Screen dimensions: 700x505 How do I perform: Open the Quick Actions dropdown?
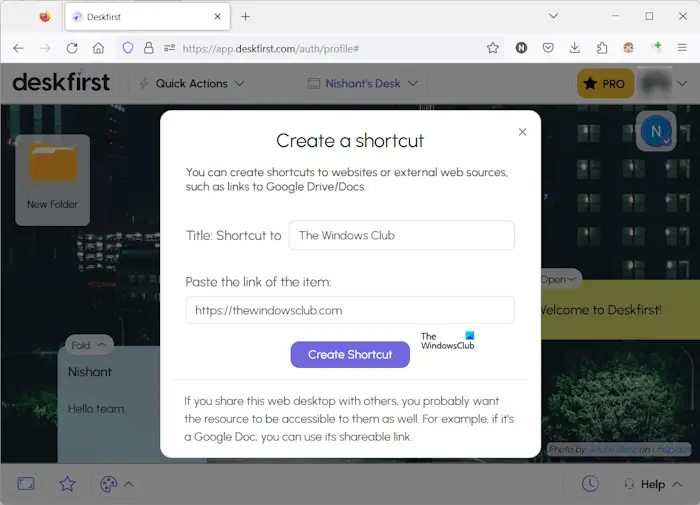coord(192,83)
